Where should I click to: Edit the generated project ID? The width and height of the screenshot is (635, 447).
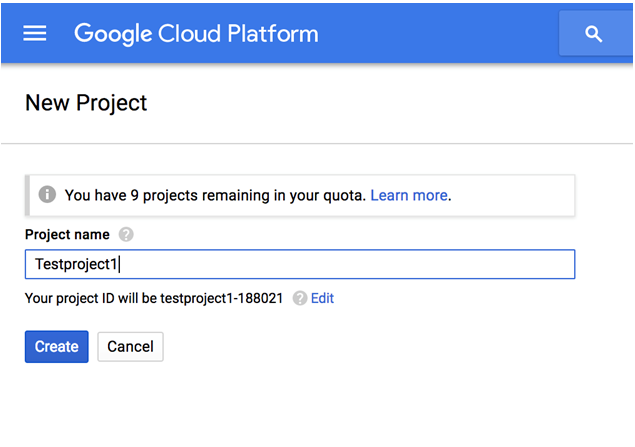coord(322,298)
